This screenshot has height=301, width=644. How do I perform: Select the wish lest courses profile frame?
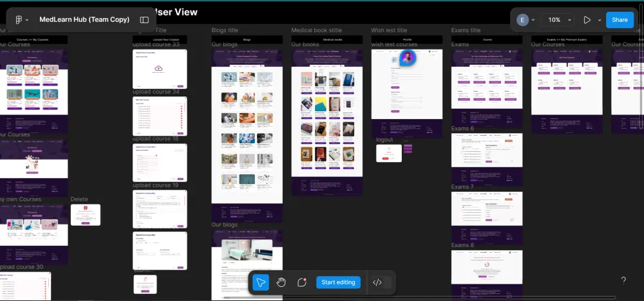(406, 93)
